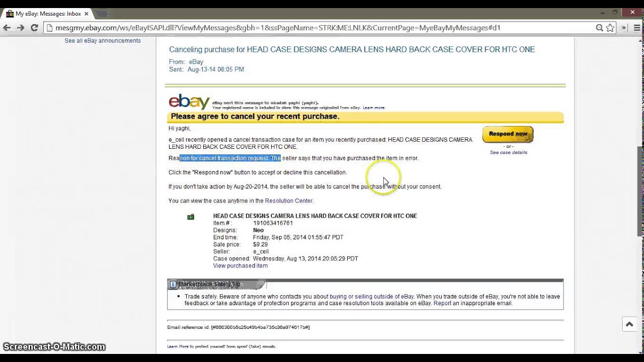The image size is (644, 362).
Task: Reload the eBay messages page
Action: click(34, 28)
